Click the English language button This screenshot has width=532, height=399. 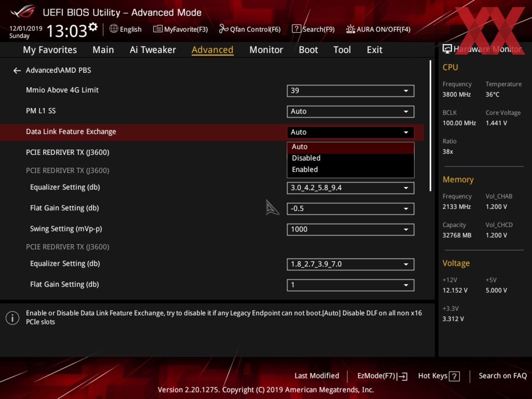pos(126,29)
